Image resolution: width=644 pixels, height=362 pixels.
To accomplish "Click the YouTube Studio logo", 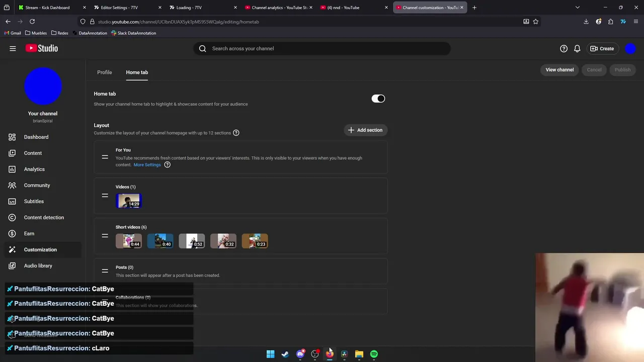I will point(42,48).
